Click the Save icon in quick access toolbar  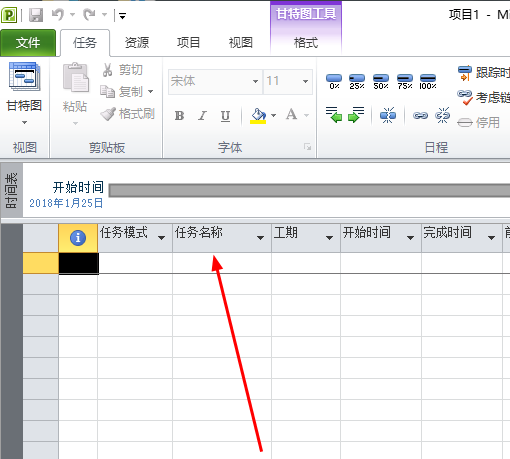36,15
